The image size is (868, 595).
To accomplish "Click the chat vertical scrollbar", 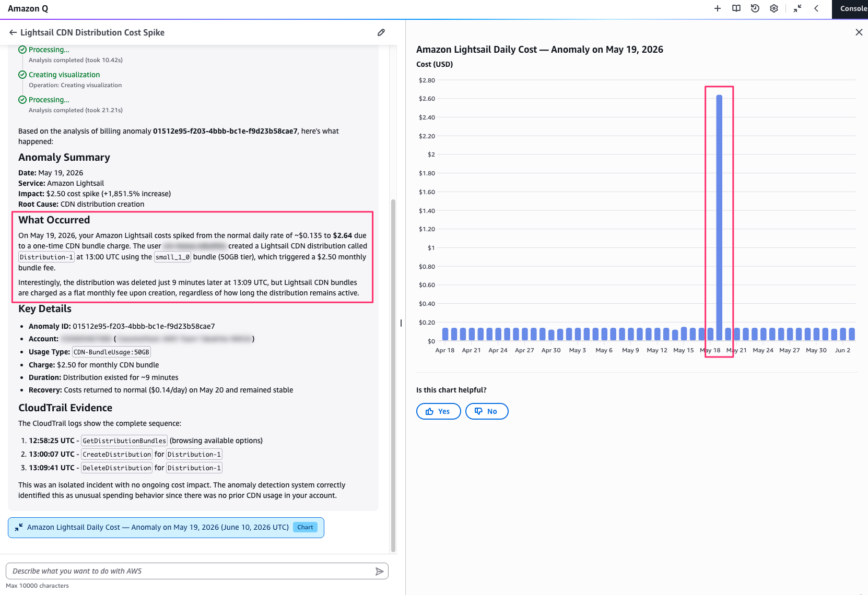I will [393, 375].
